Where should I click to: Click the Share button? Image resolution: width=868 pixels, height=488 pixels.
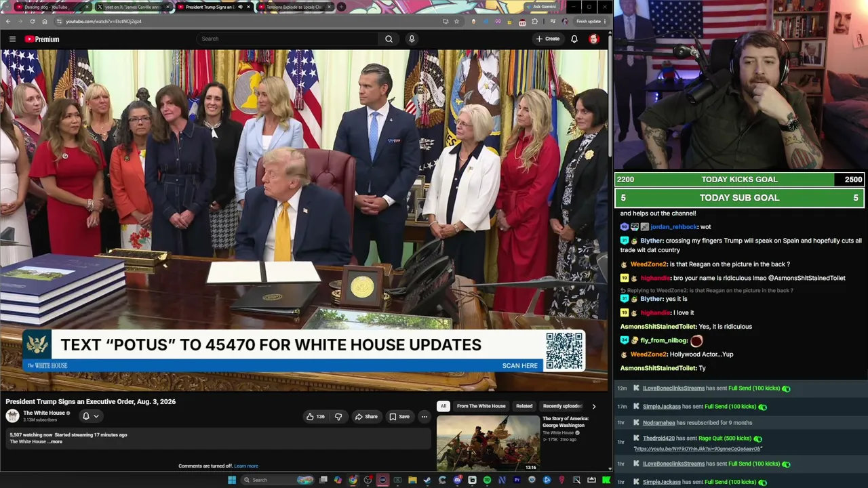tap(366, 416)
